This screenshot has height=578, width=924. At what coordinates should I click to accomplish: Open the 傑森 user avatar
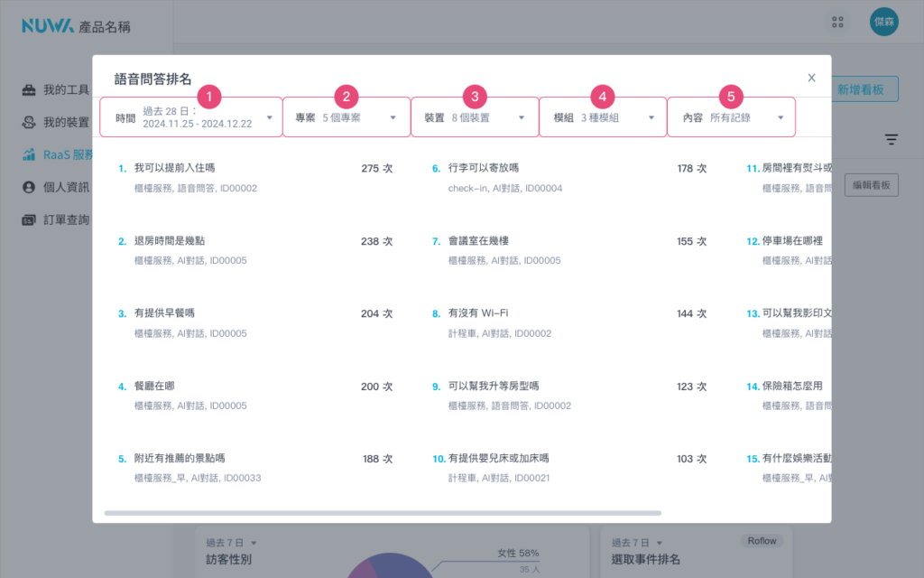click(x=884, y=22)
